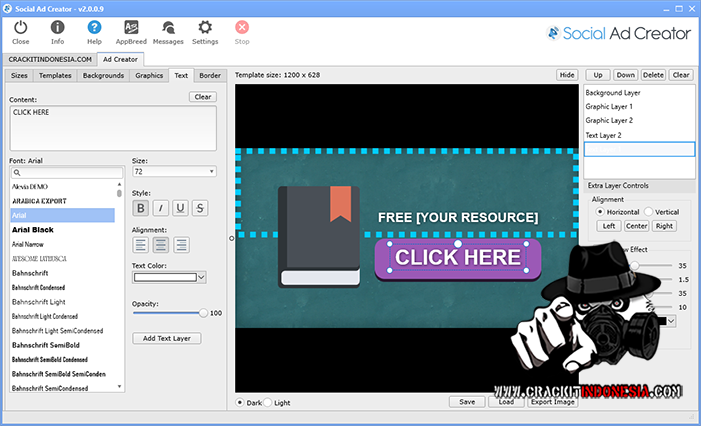Apply center text alignment

pos(160,244)
